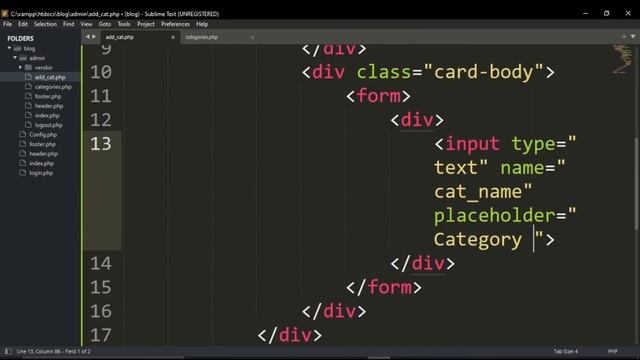Screen dimensions: 640x360
Task: Click the admin folder icon
Action: pyautogui.click(x=23, y=58)
